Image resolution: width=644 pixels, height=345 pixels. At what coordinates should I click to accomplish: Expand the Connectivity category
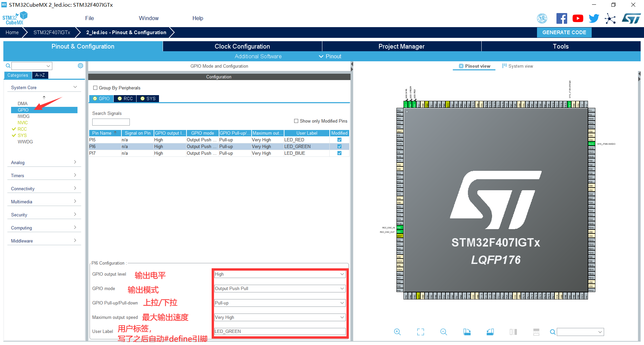click(x=44, y=189)
